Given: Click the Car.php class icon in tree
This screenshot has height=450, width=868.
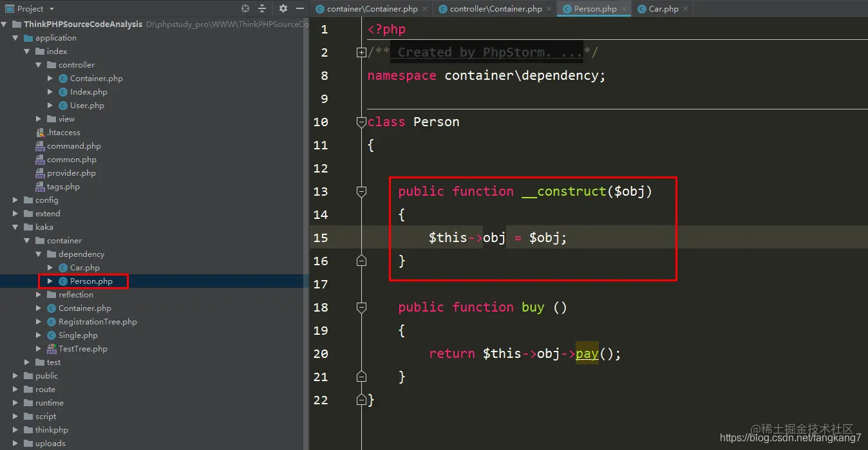Looking at the screenshot, I should pos(63,268).
